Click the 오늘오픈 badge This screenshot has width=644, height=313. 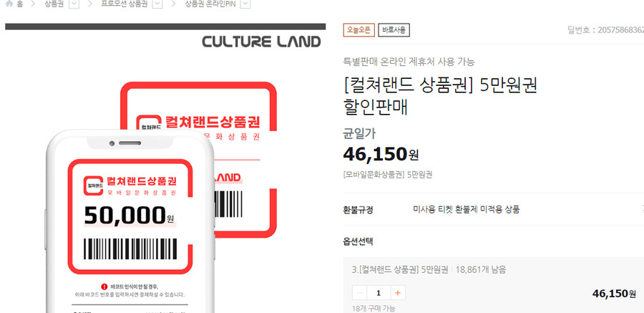coord(359,30)
